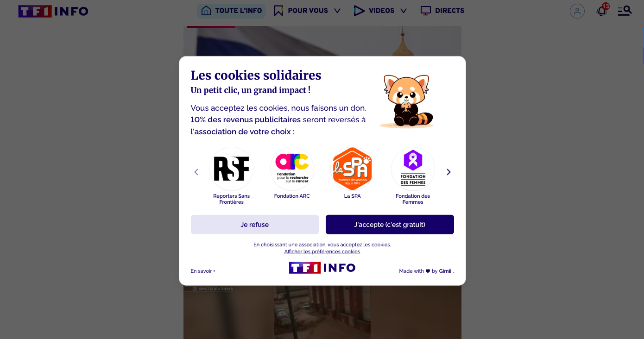Show next associations with right arrow
Viewport: 644px width, 339px height.
(x=448, y=172)
